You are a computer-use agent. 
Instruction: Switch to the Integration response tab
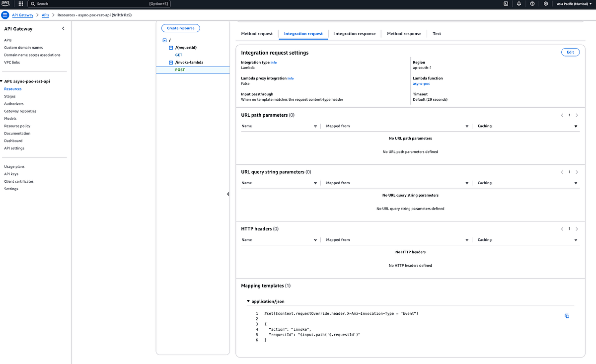(355, 34)
